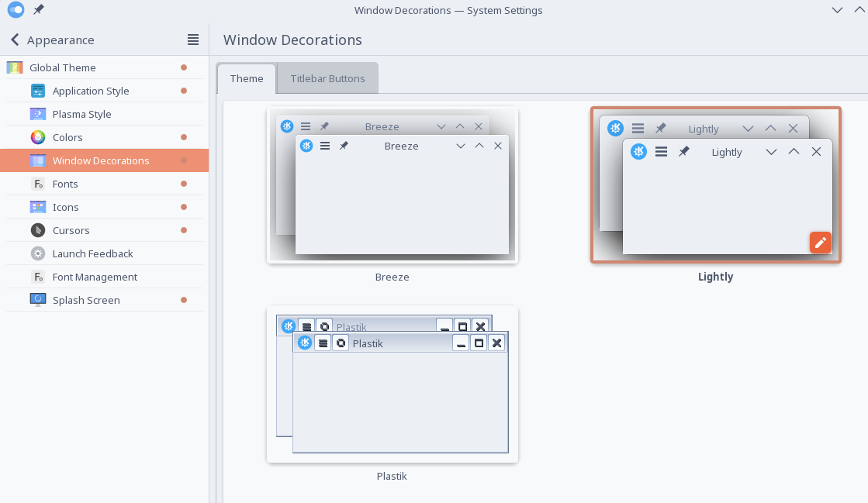Open the hamburger menu beside Appearance
Image resolution: width=868 pixels, height=503 pixels.
192,40
